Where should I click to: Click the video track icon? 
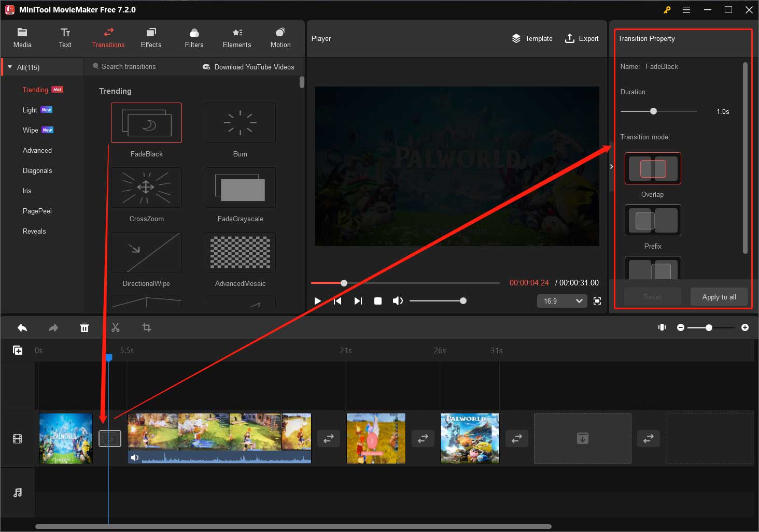[18, 439]
